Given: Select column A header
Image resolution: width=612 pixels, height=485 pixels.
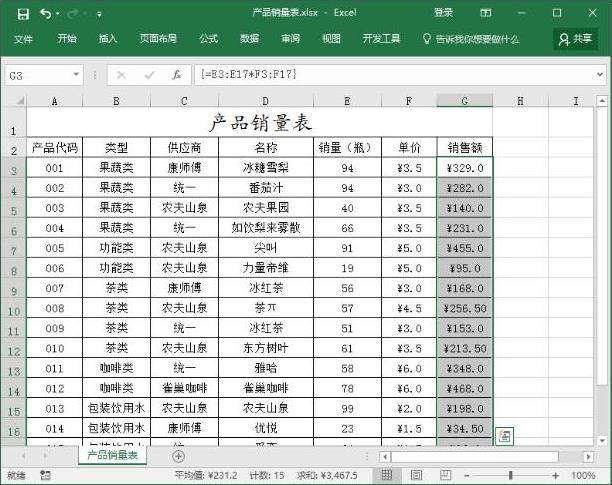Looking at the screenshot, I should tap(54, 101).
